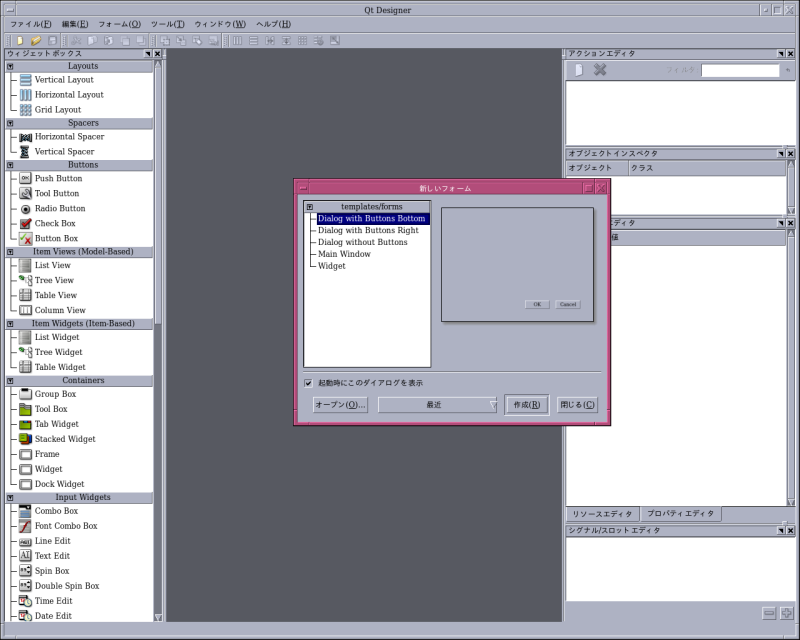Click the plus button in Signal/Slot Editor
This screenshot has height=640, width=800.
coord(786,612)
